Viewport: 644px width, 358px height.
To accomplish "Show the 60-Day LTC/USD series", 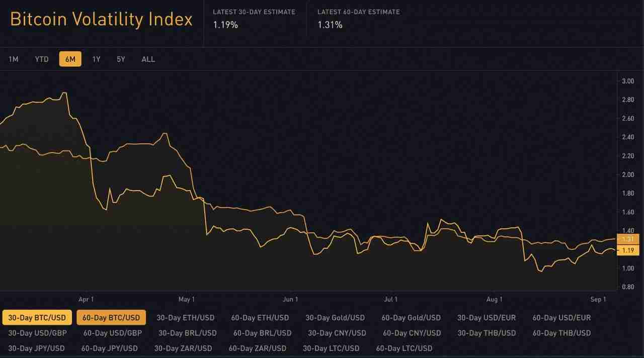I will coord(404,348).
